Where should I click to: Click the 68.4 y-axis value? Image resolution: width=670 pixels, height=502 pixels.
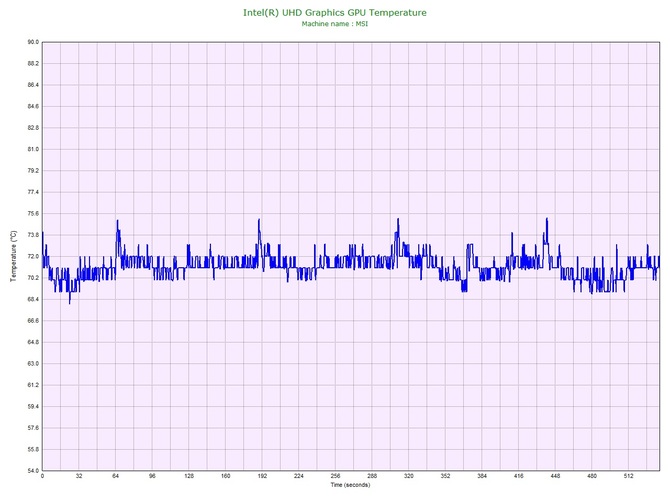click(33, 299)
